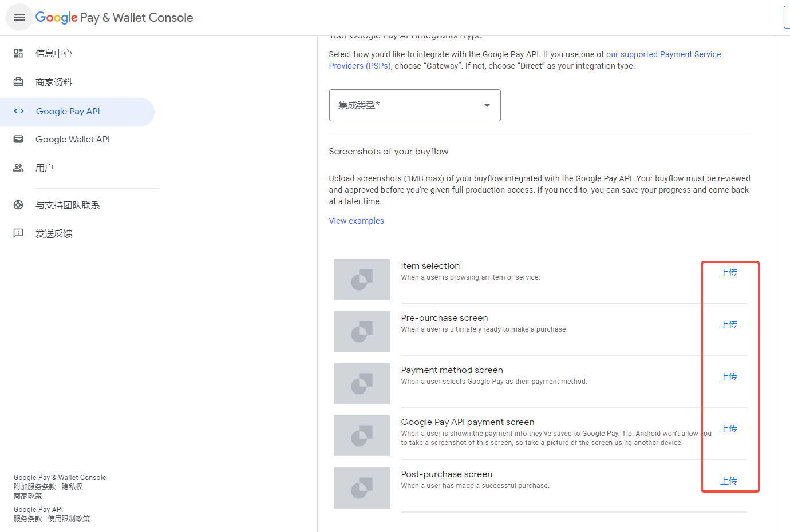Upload screenshot for Item selection
This screenshot has width=790, height=532.
(x=729, y=273)
